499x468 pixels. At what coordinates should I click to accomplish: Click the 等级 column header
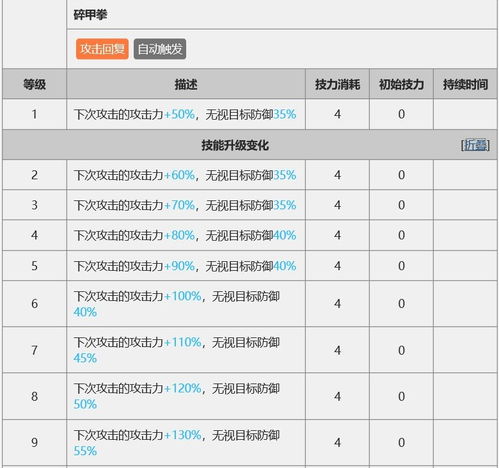click(34, 84)
